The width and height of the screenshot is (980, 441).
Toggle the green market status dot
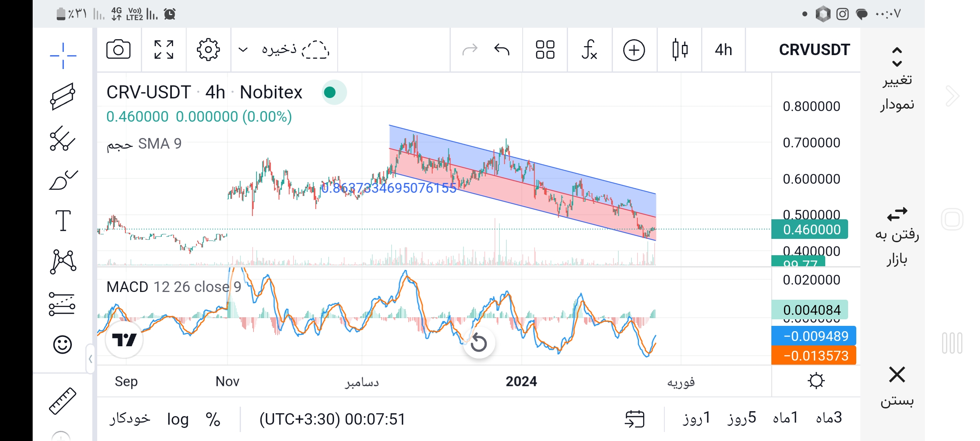coord(330,92)
